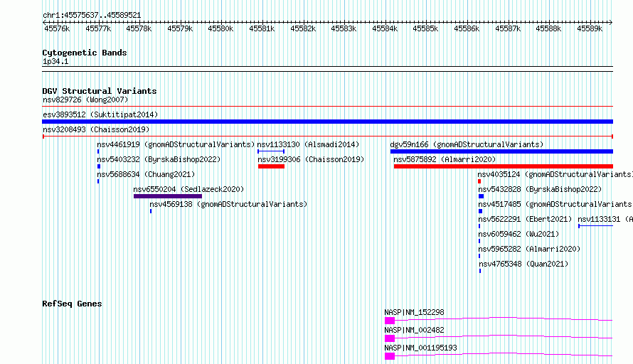Select the magenta exon of NASP|NM_002482

390,338
